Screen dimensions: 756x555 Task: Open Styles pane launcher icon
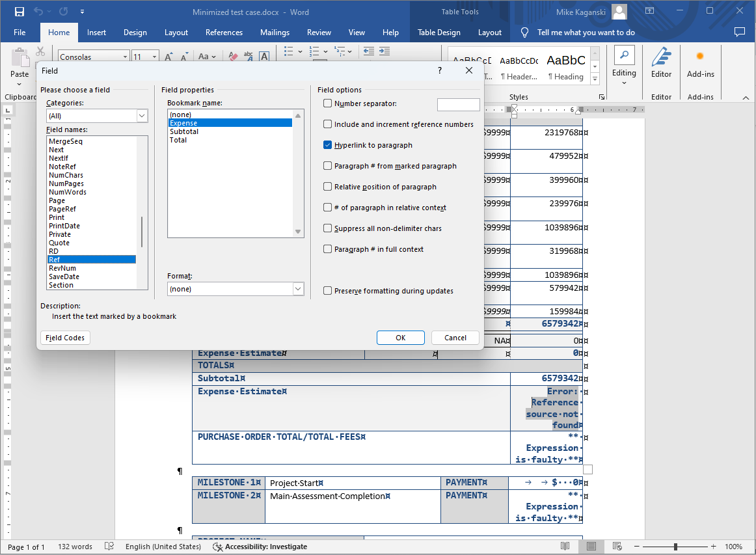(x=602, y=97)
